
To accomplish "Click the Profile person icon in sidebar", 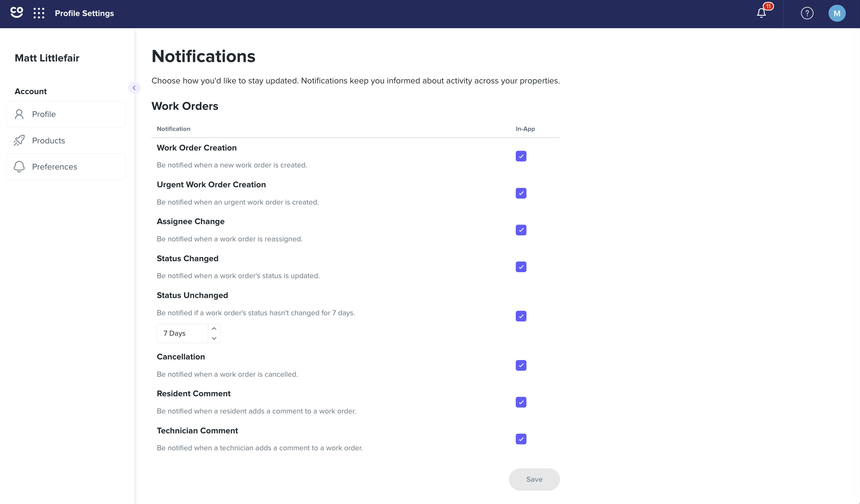I will [19, 114].
